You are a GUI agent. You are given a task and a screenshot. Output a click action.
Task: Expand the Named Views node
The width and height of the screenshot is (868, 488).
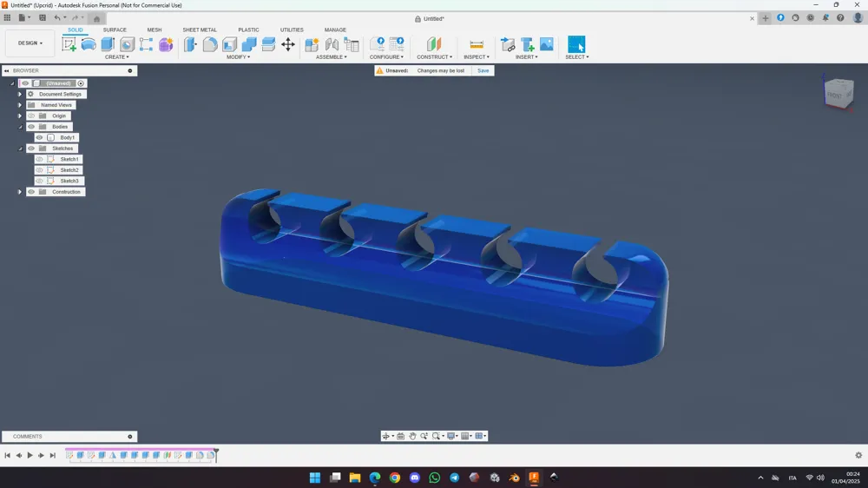[x=20, y=105]
